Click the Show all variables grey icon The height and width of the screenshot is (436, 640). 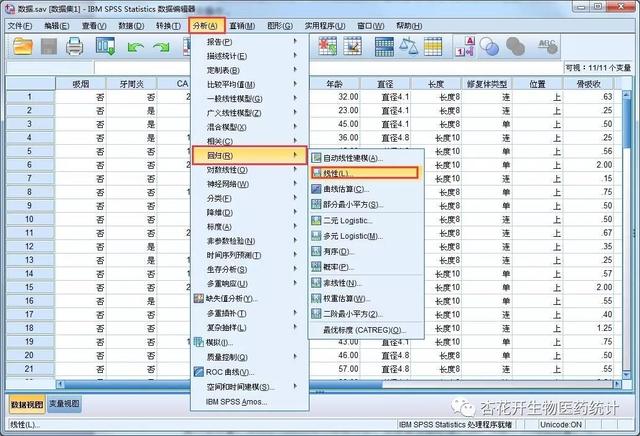515,47
